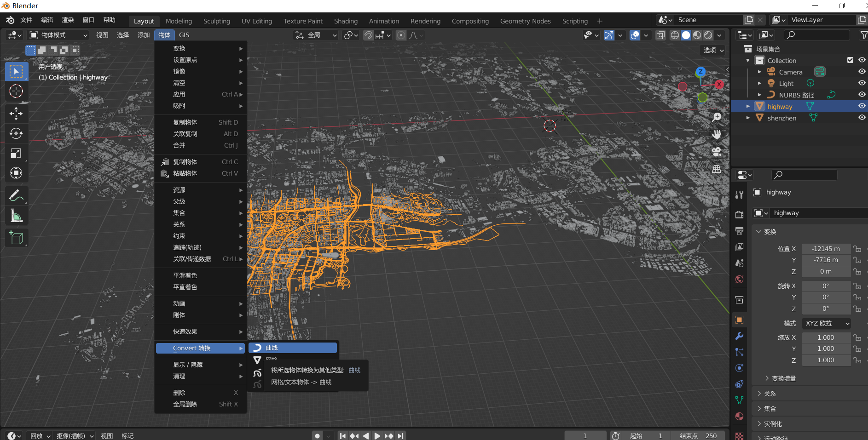Select the Add Cube tool

tap(16, 238)
